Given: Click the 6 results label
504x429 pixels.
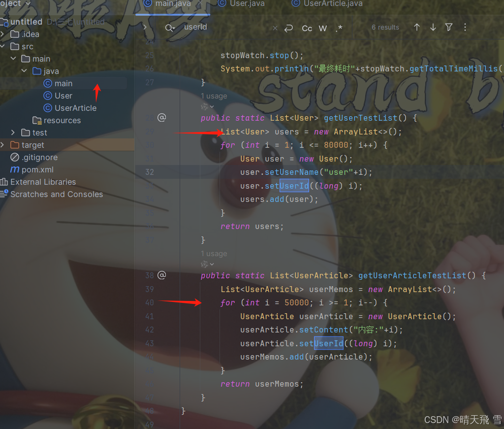Looking at the screenshot, I should pos(385,27).
